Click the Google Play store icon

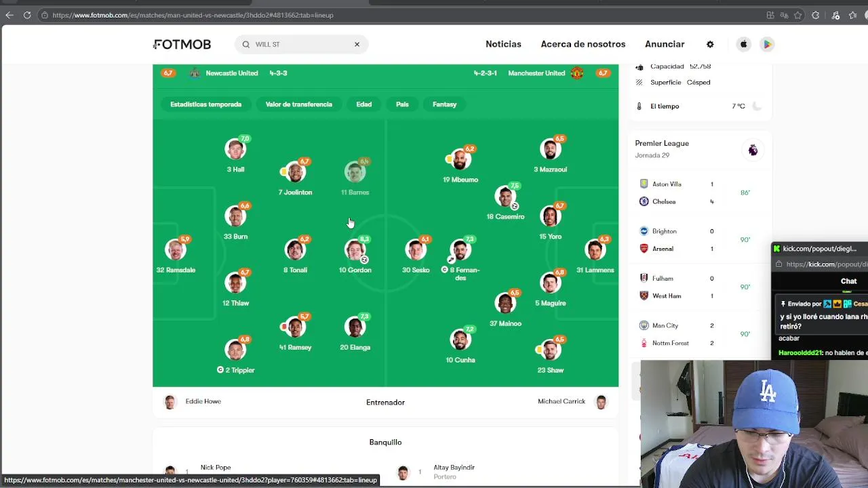tap(767, 44)
